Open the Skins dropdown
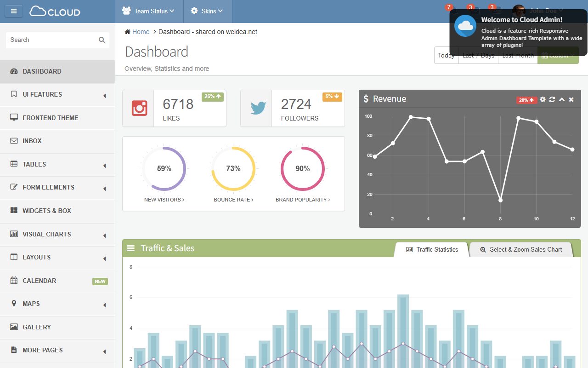 208,11
